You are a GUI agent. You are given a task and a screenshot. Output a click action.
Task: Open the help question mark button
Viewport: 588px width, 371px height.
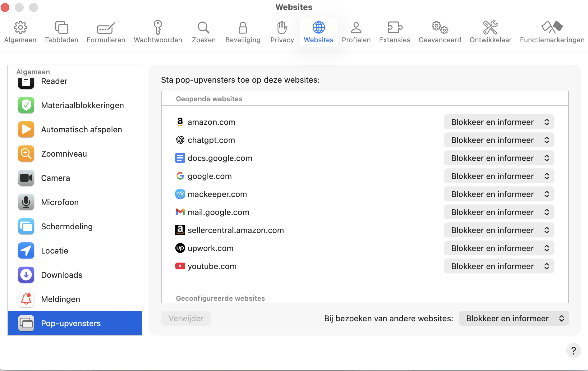tap(573, 350)
